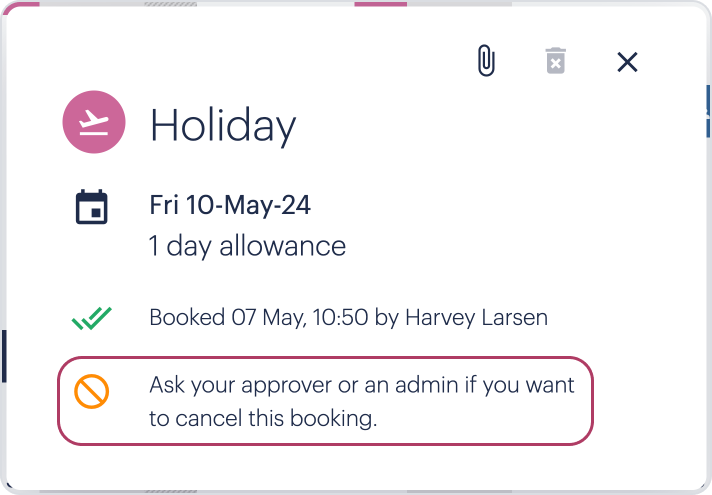Viewport: 712px width, 495px height.
Task: Click the pink corner segment at top left
Action: [x=20, y=6]
